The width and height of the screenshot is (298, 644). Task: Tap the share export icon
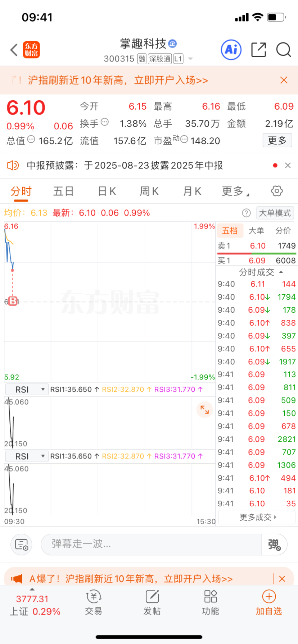[x=258, y=50]
